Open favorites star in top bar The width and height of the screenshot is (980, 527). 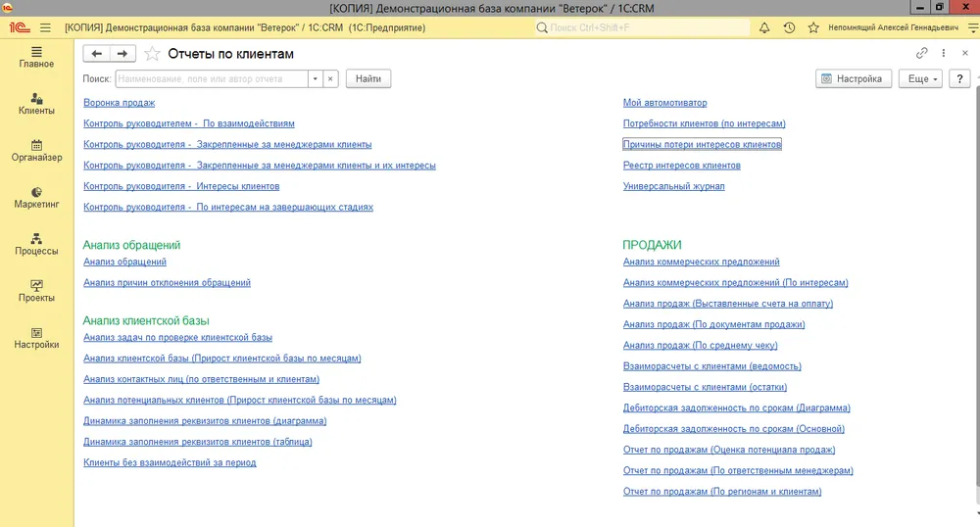(813, 27)
